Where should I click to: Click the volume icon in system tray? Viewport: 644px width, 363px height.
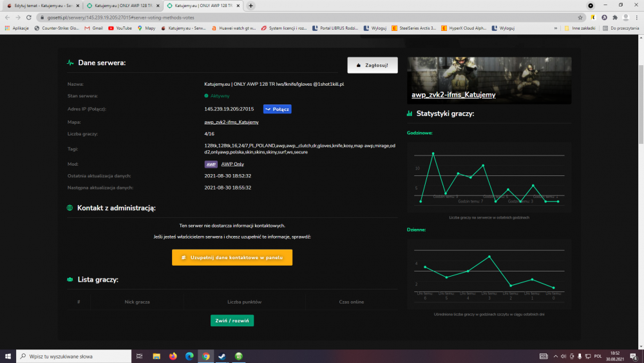click(563, 356)
